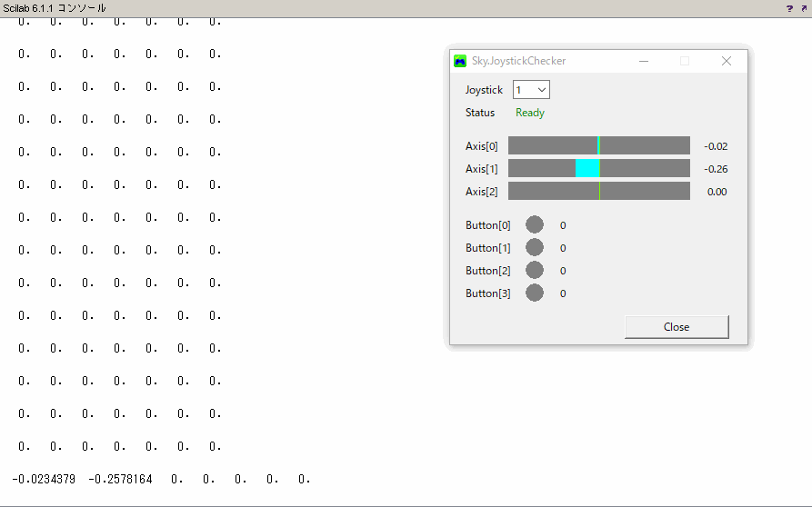Click the Button[2] round indicator
812x507 pixels.
[535, 270]
